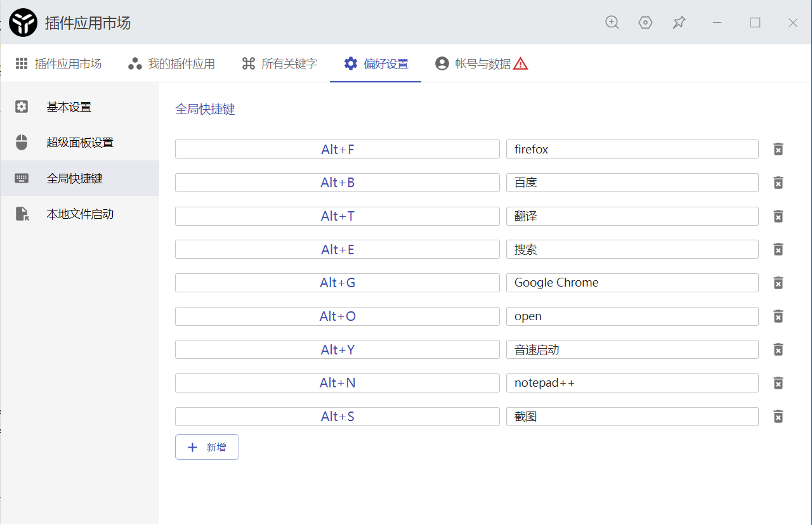The width and height of the screenshot is (812, 525).
Task: Click the keyboard icon beside 全局快捷键
Action: [22, 178]
